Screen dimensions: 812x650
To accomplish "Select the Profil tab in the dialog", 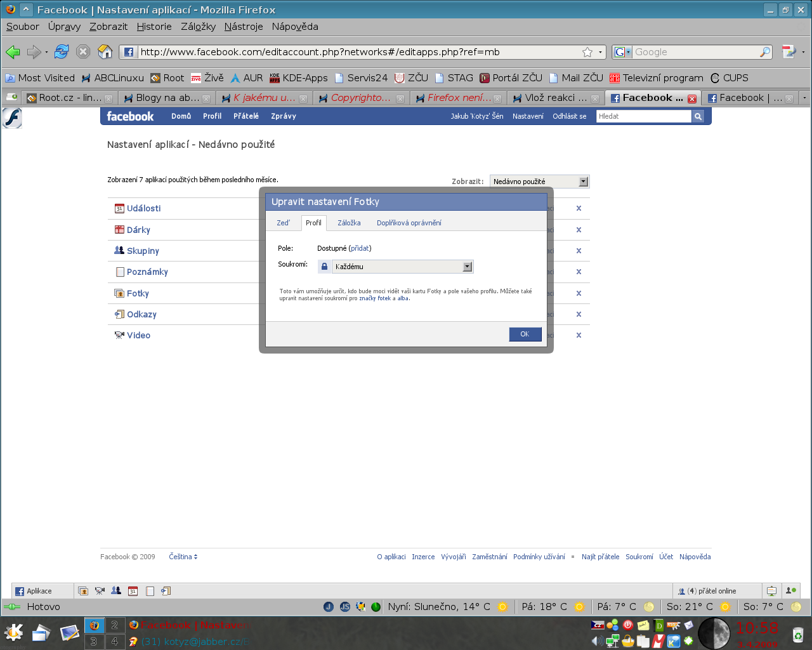I will coord(313,223).
